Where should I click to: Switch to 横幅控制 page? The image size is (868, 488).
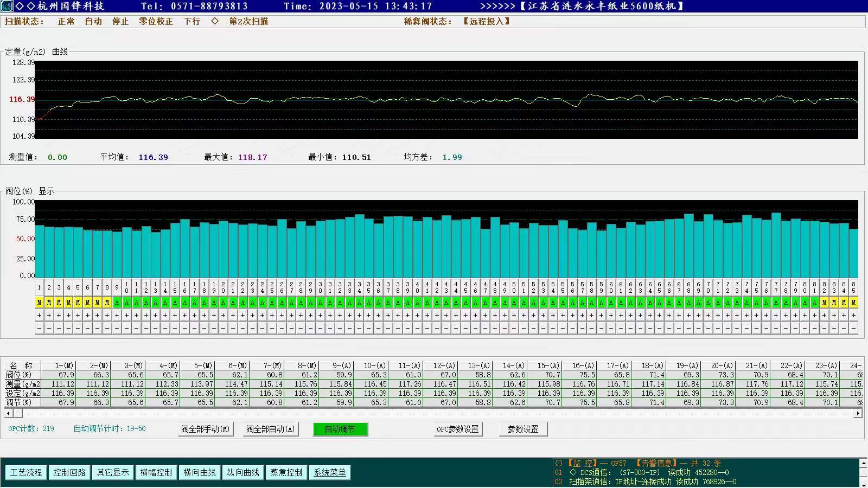tap(156, 472)
